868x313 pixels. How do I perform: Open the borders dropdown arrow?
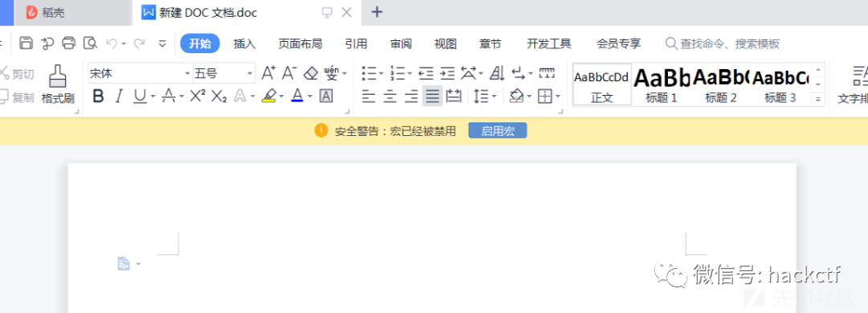tap(558, 97)
